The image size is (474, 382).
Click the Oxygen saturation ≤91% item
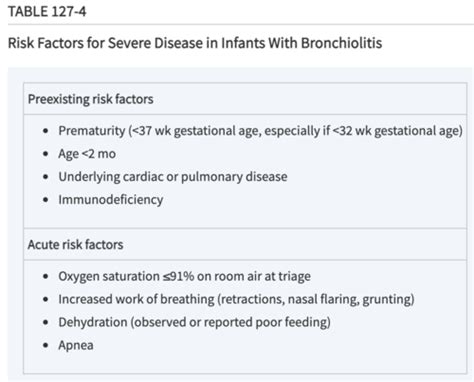(184, 276)
